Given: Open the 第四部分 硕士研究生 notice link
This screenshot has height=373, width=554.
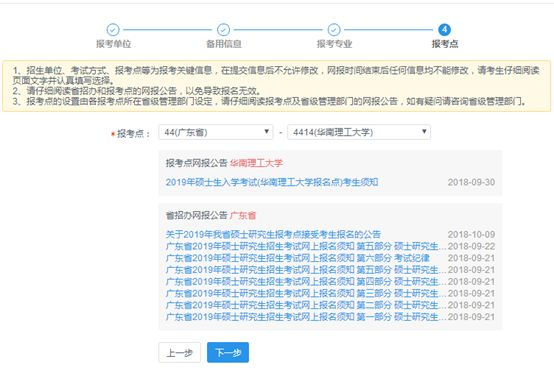Looking at the screenshot, I should tap(306, 282).
